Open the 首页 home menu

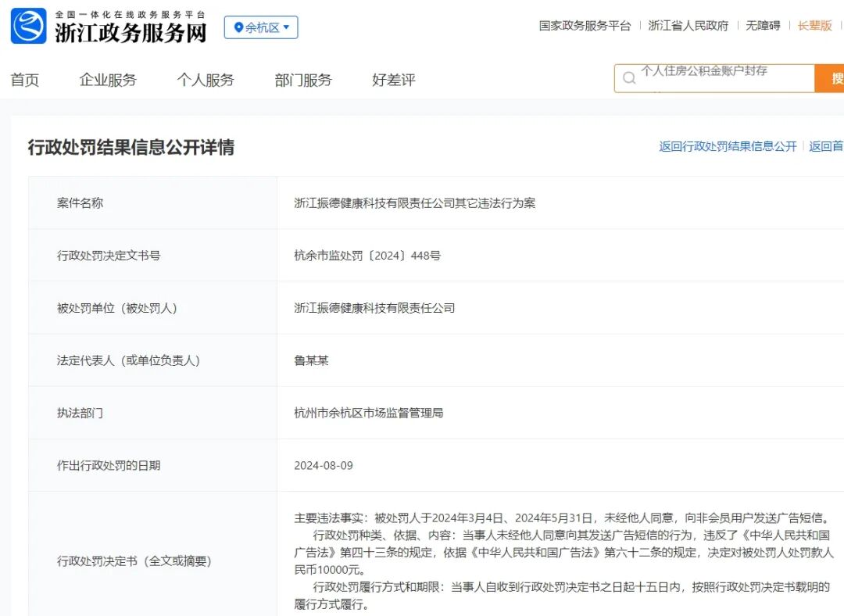[23, 79]
